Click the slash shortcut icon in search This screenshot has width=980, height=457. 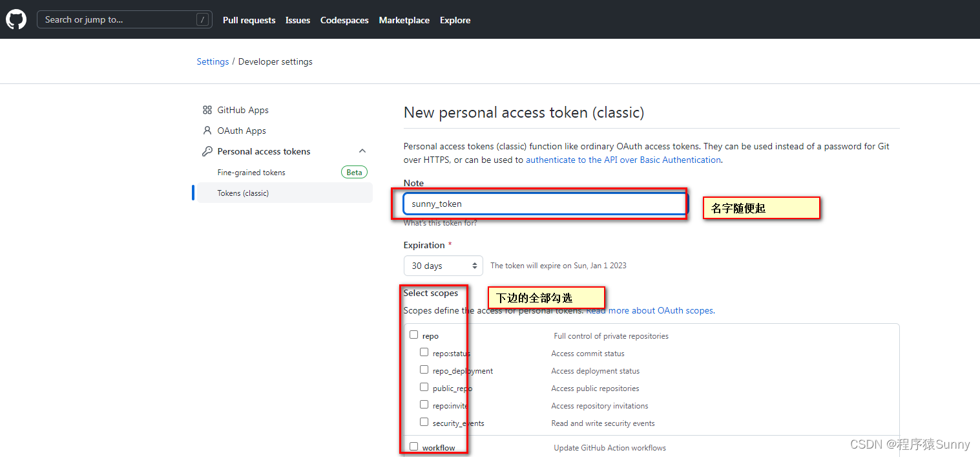point(203,19)
